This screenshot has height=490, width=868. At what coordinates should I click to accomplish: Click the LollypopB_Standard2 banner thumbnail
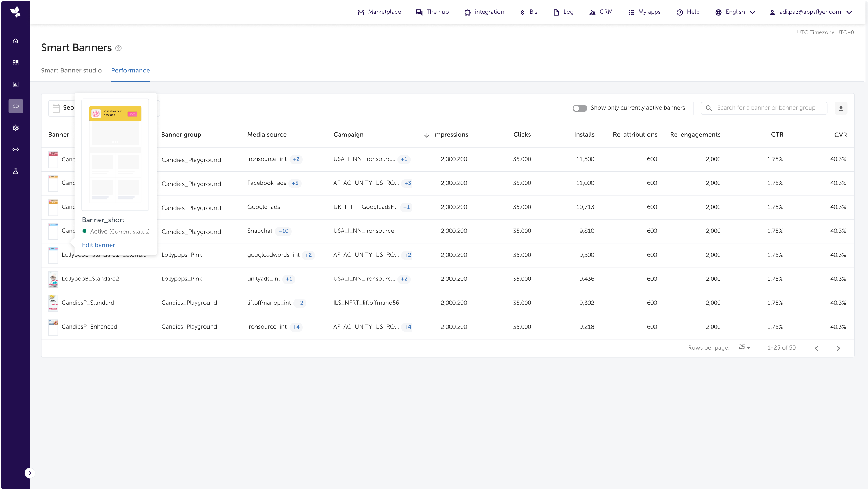point(53,279)
